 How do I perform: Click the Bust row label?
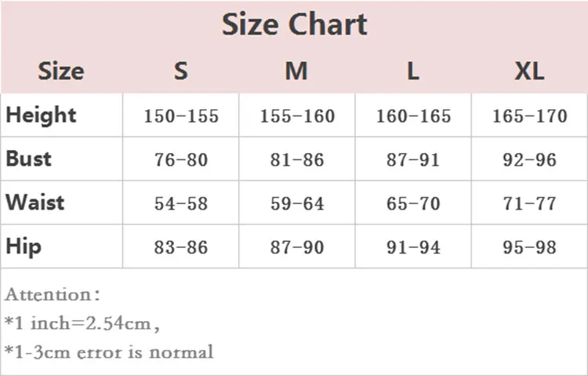click(x=28, y=159)
